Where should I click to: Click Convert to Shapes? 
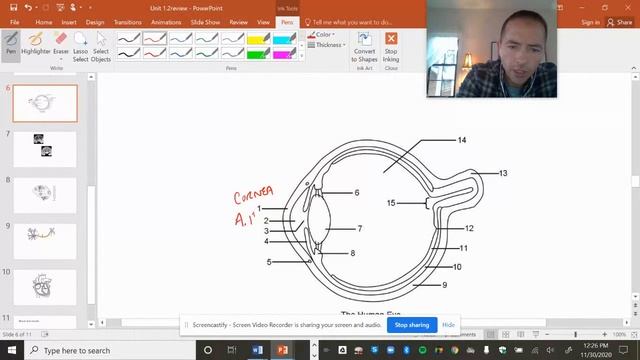(x=364, y=47)
